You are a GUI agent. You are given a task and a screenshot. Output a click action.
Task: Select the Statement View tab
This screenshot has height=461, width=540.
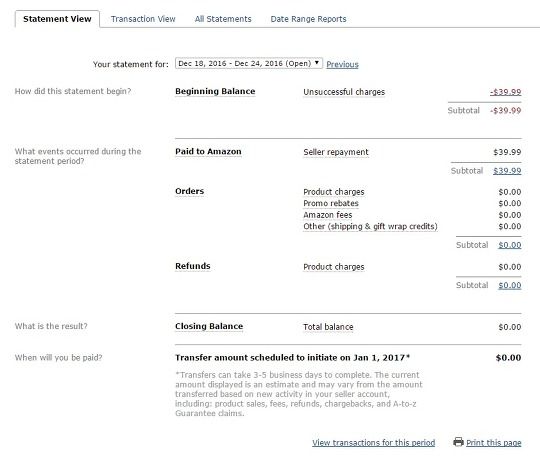pyautogui.click(x=57, y=19)
